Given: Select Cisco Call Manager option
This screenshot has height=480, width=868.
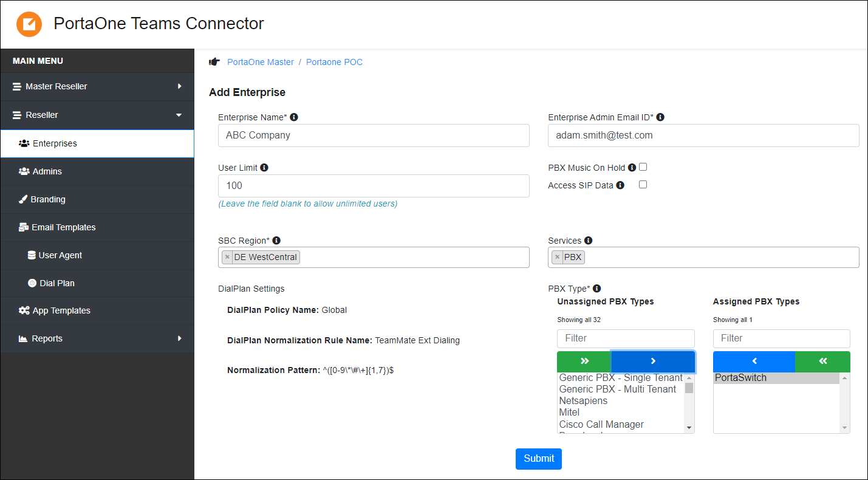Looking at the screenshot, I should click(621, 424).
